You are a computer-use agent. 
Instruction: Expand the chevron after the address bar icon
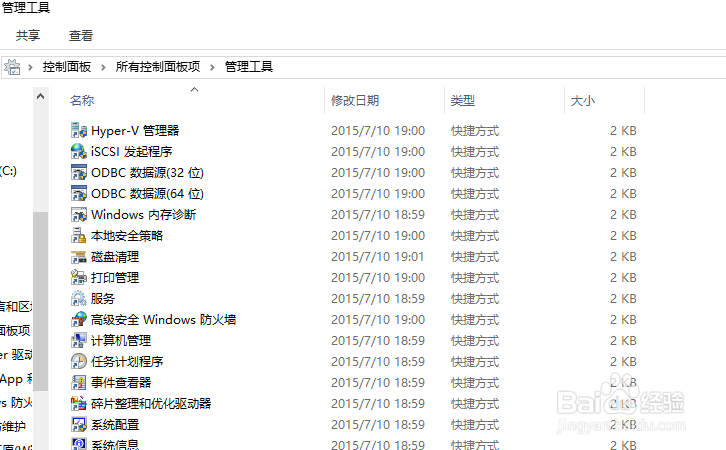point(31,68)
